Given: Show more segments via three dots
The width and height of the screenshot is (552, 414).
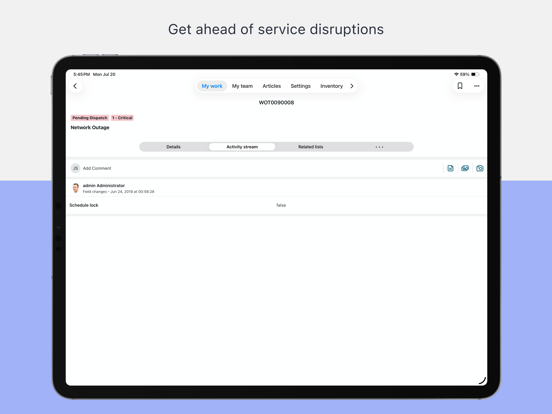Looking at the screenshot, I should tap(379, 147).
